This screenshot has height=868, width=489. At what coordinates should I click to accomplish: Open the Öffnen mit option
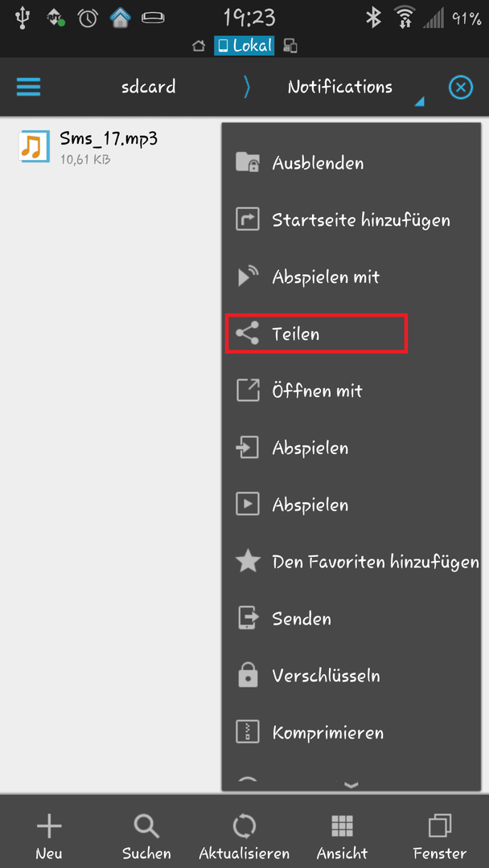(x=351, y=391)
